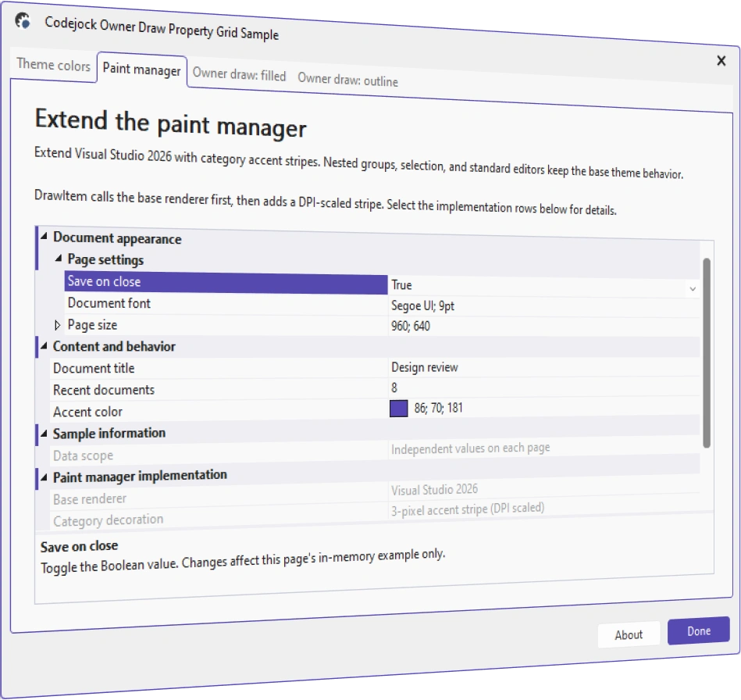
Task: Open the Save on close value dropdown
Action: [693, 288]
